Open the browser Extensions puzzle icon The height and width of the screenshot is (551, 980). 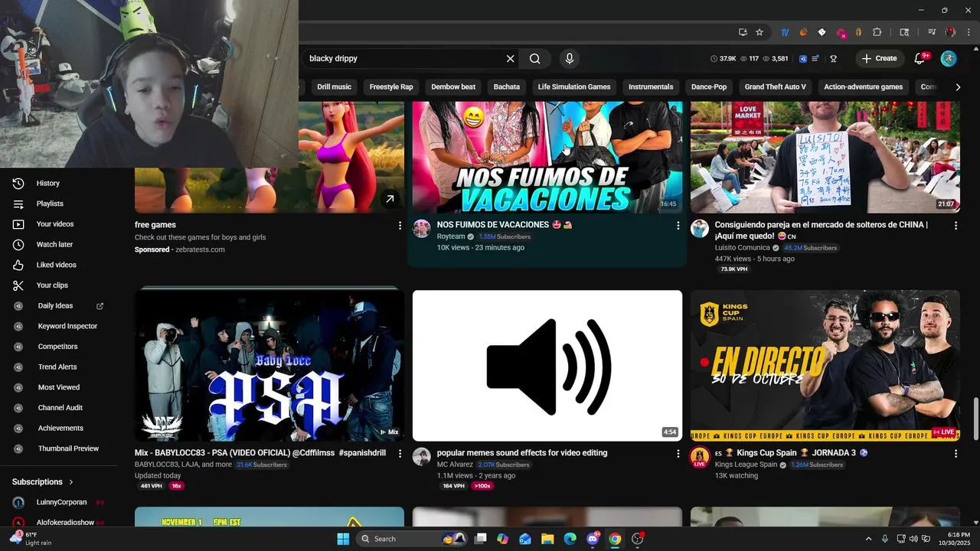(877, 32)
